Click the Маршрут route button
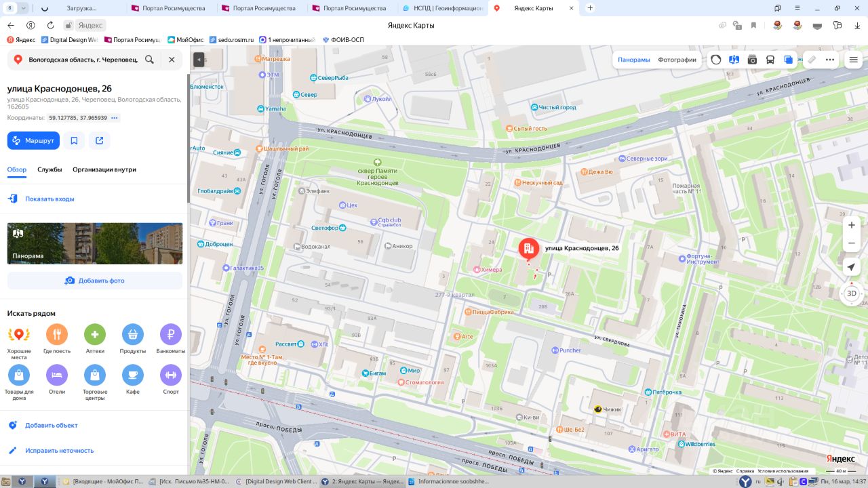 tap(33, 140)
